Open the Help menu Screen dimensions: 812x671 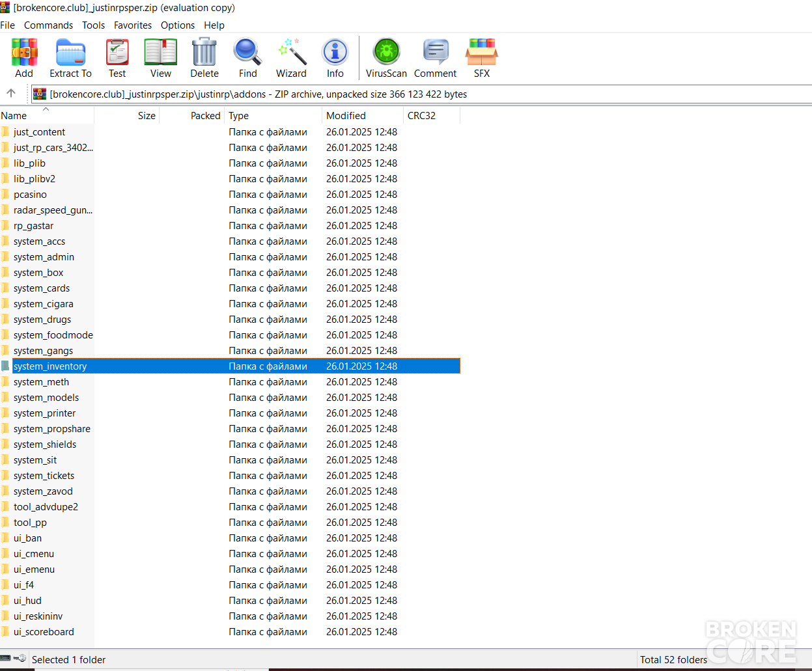pos(214,25)
